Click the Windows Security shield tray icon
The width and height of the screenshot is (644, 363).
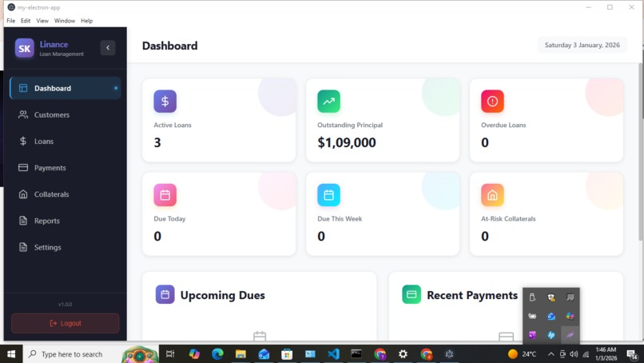coord(551,297)
